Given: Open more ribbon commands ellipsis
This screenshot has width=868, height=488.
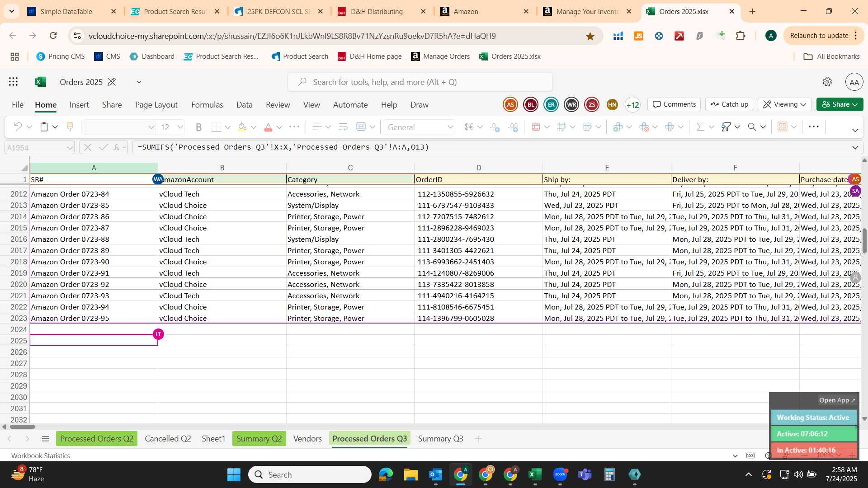Looking at the screenshot, I should coord(813,127).
